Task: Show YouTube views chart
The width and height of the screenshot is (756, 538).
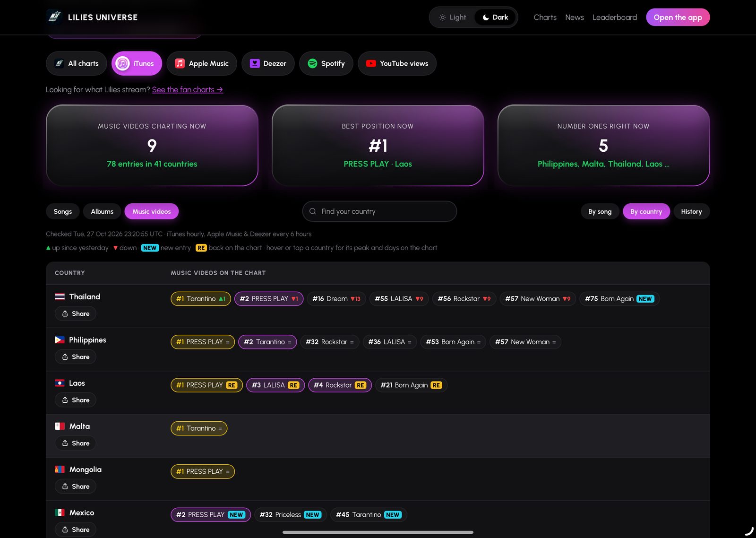Action: 397,63
